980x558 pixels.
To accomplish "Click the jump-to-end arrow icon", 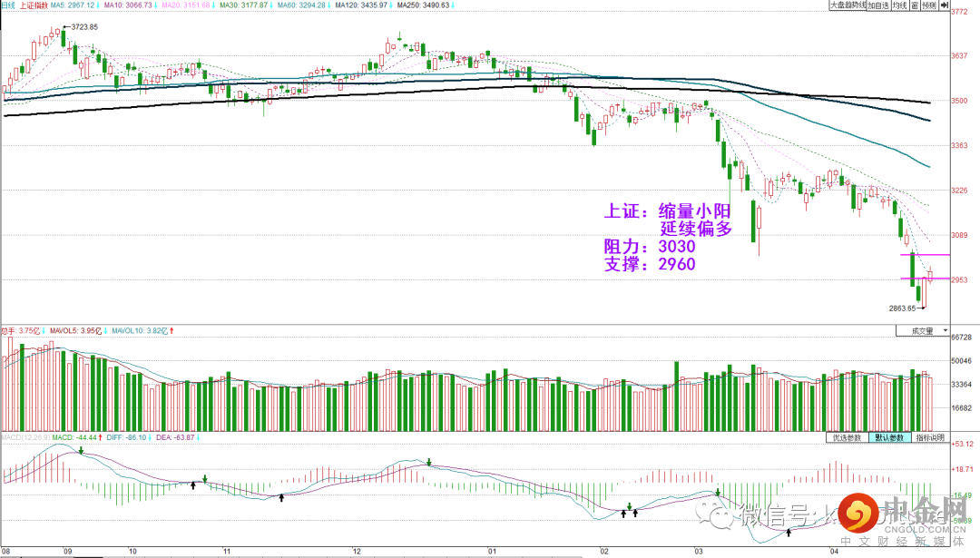I will click(944, 5).
